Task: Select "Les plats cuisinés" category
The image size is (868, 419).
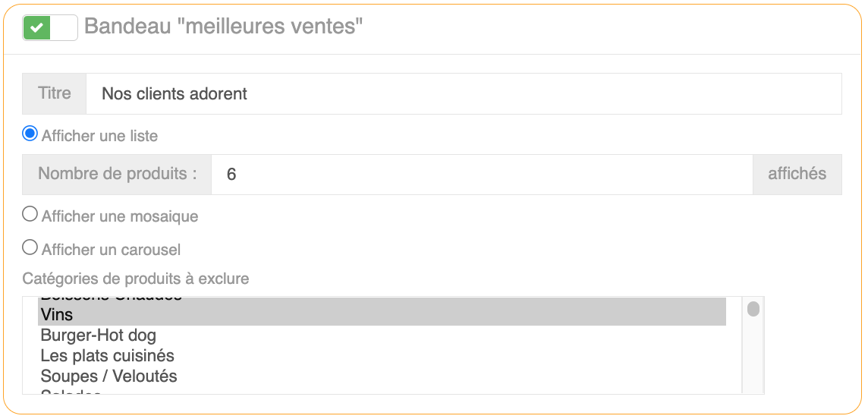Action: (x=108, y=355)
